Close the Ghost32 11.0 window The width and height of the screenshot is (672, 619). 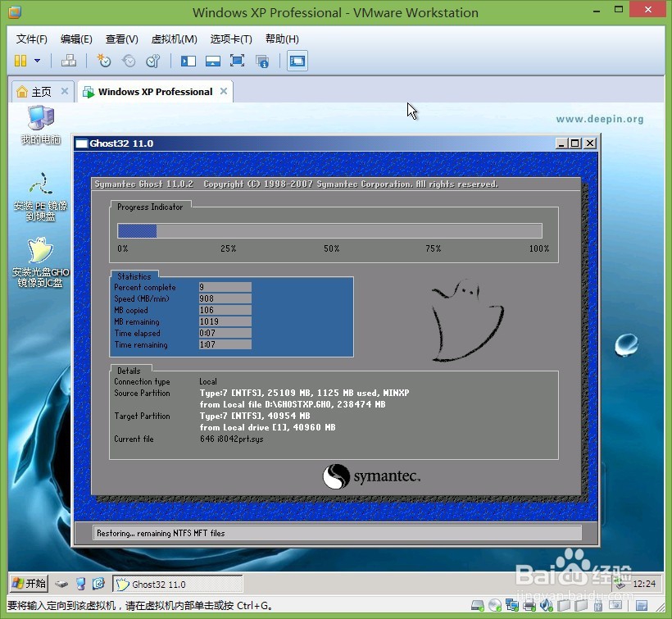tap(590, 143)
